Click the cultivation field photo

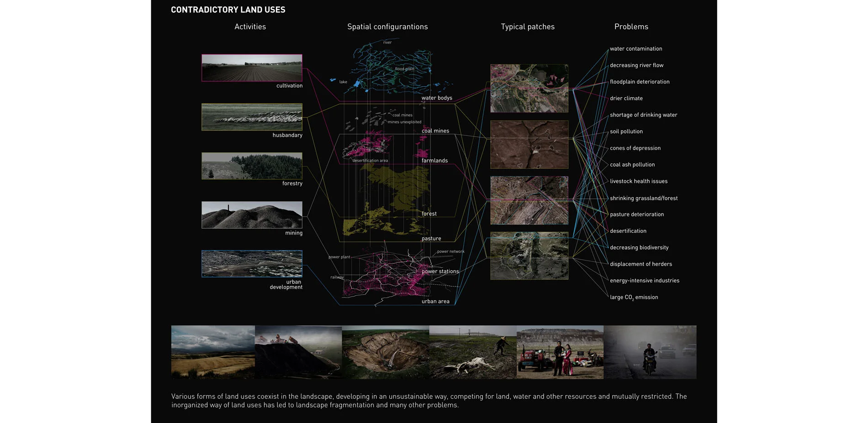point(252,68)
